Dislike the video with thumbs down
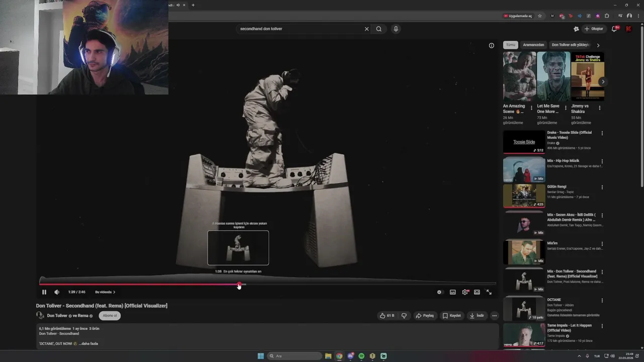 (404, 316)
